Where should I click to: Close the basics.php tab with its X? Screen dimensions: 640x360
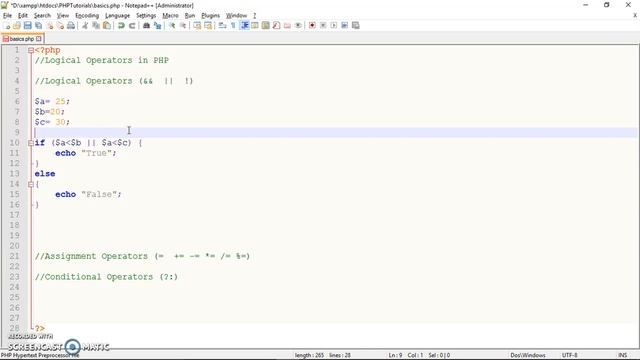point(38,39)
